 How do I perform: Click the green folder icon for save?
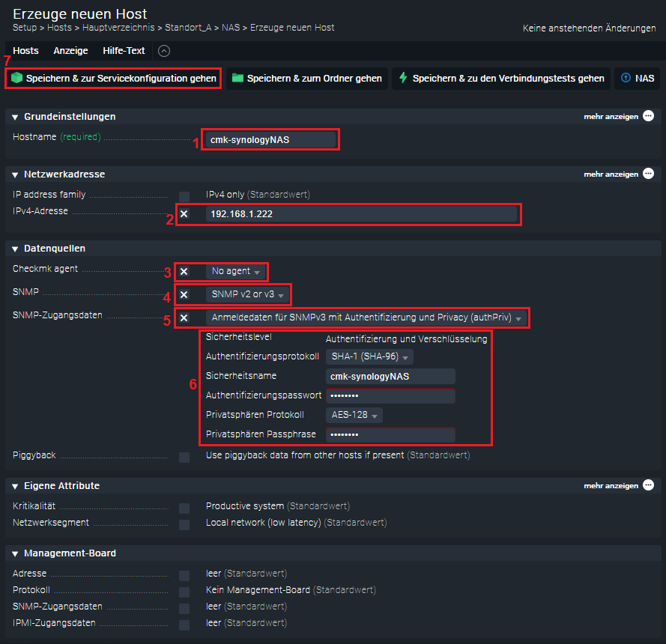237,78
